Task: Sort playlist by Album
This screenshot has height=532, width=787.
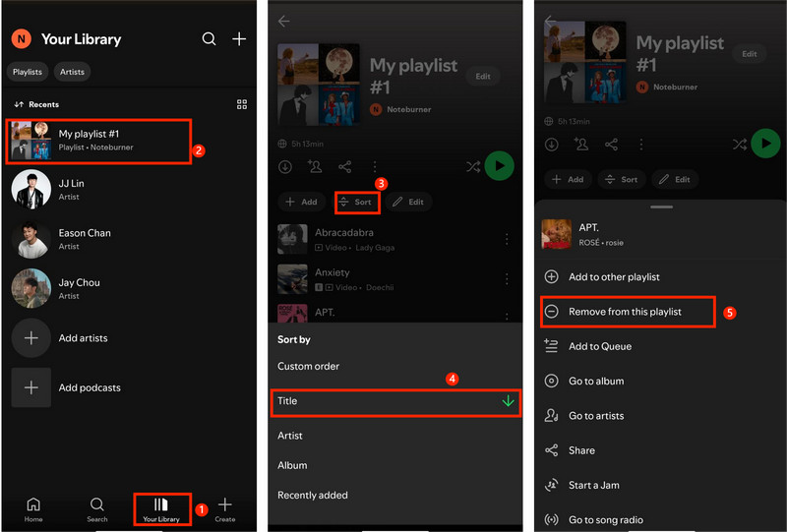Action: pos(395,465)
